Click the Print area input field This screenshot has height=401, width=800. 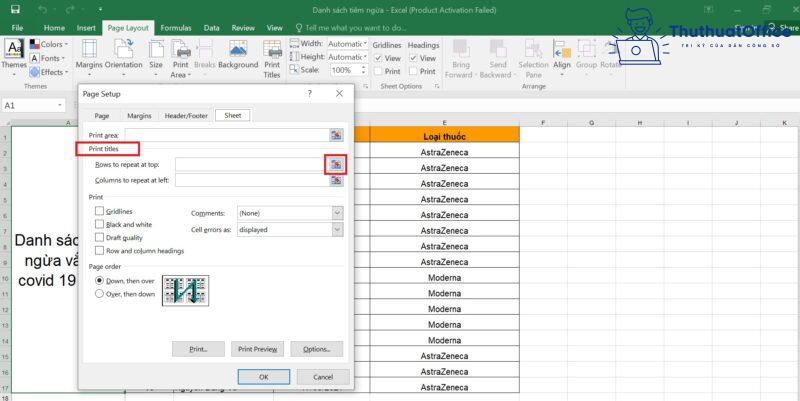pos(228,135)
